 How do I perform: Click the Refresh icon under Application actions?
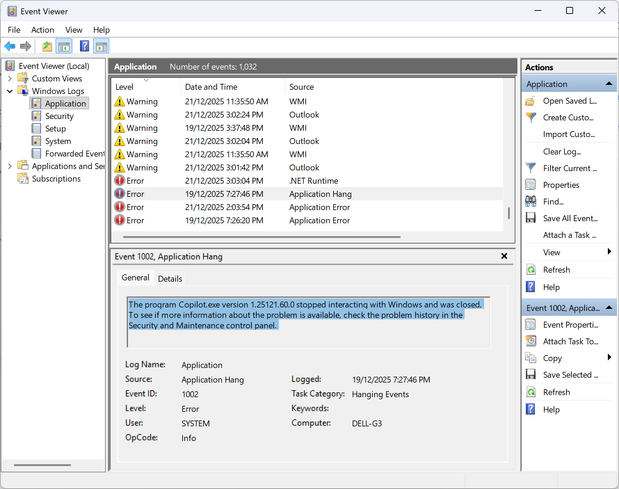(x=531, y=270)
